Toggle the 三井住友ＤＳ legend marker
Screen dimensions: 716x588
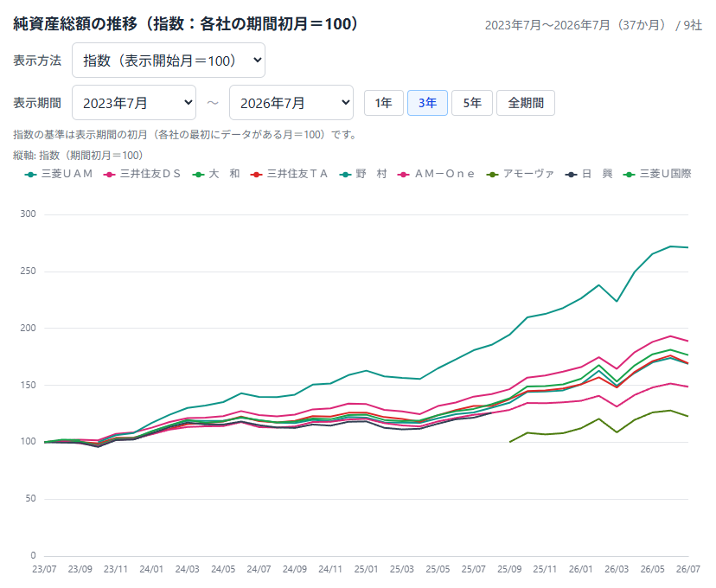(x=109, y=175)
